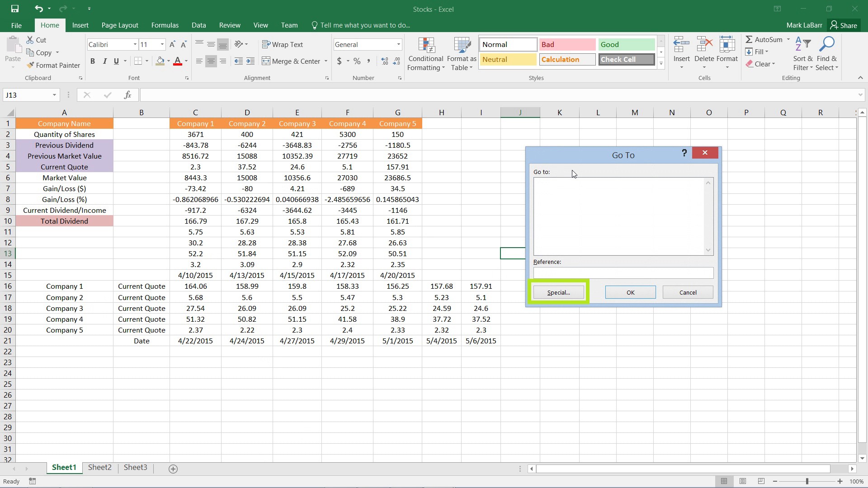Expand the Font Size dropdown
This screenshot has height=488, width=868.
161,44
